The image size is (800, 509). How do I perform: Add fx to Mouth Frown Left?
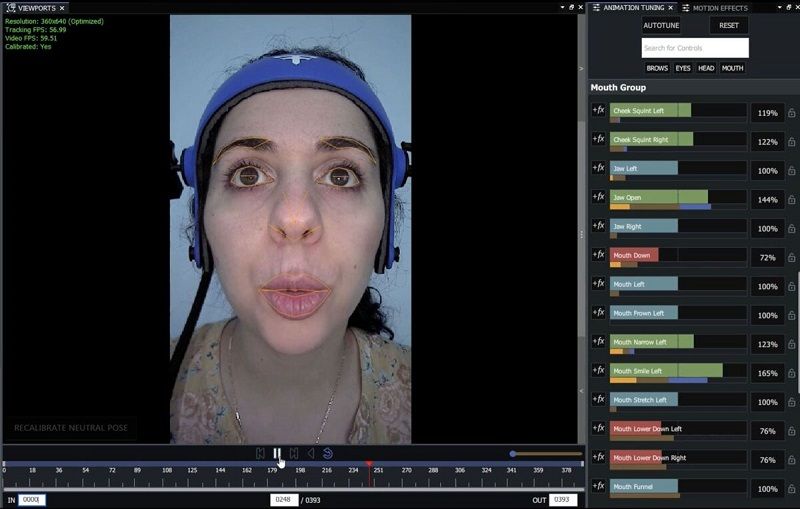(598, 313)
